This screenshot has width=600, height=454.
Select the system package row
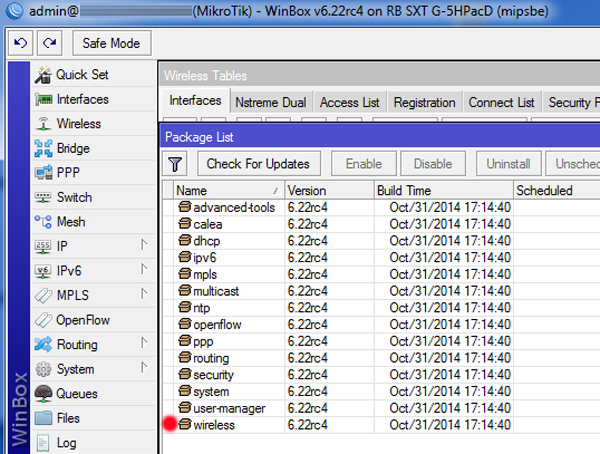click(x=381, y=392)
